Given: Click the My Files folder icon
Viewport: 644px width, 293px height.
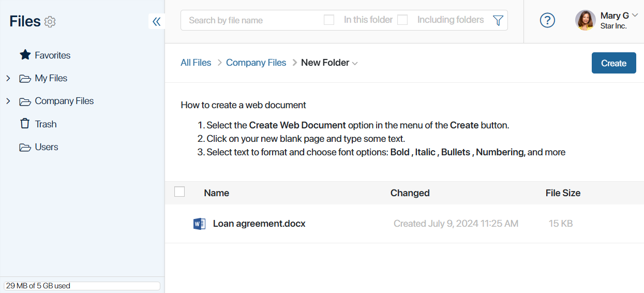Looking at the screenshot, I should click(x=25, y=79).
